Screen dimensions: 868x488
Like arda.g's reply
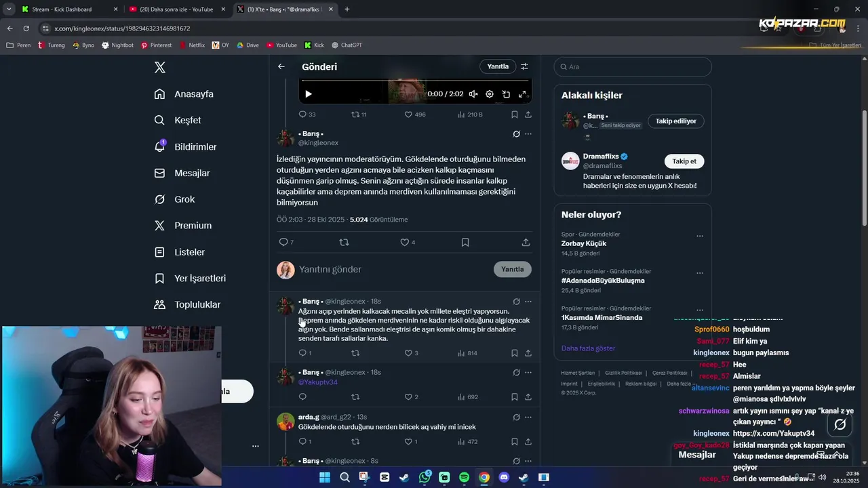(x=411, y=442)
